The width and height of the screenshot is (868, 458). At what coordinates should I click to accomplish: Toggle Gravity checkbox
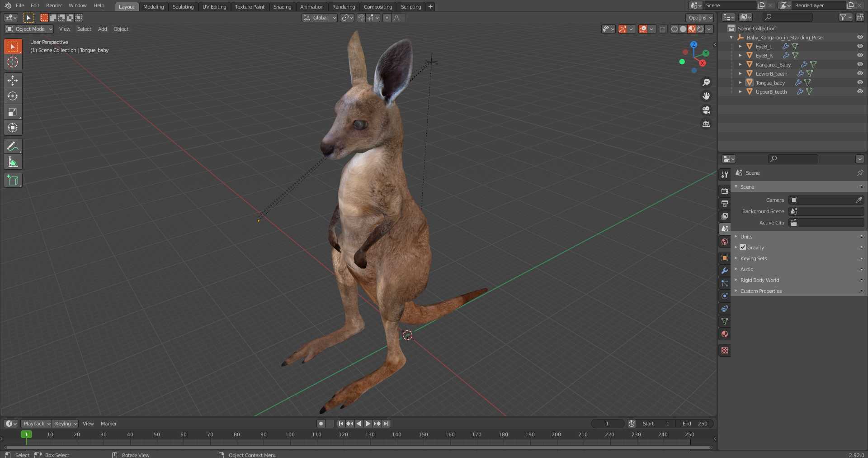point(743,247)
